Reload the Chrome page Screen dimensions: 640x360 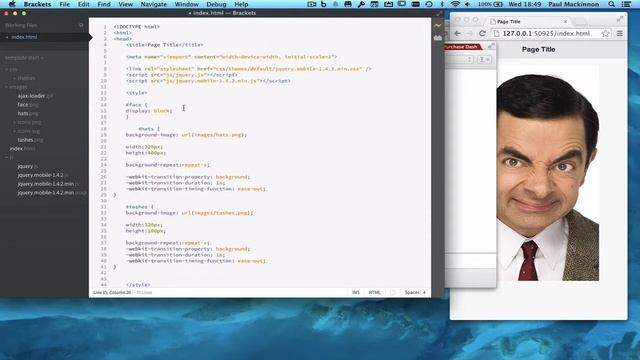(x=482, y=33)
